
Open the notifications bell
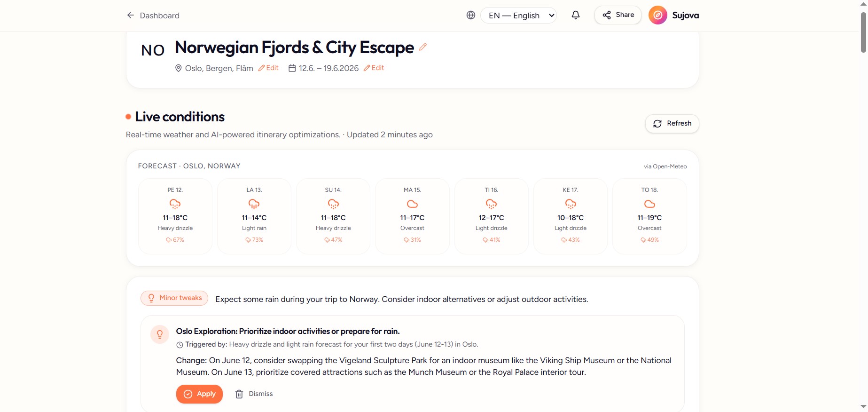[575, 15]
